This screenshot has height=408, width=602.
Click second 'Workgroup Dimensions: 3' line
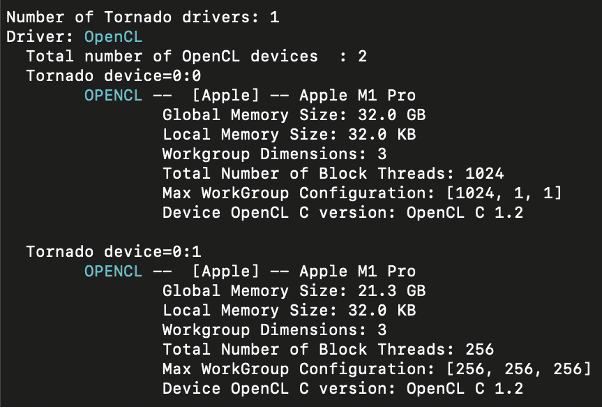tap(275, 330)
